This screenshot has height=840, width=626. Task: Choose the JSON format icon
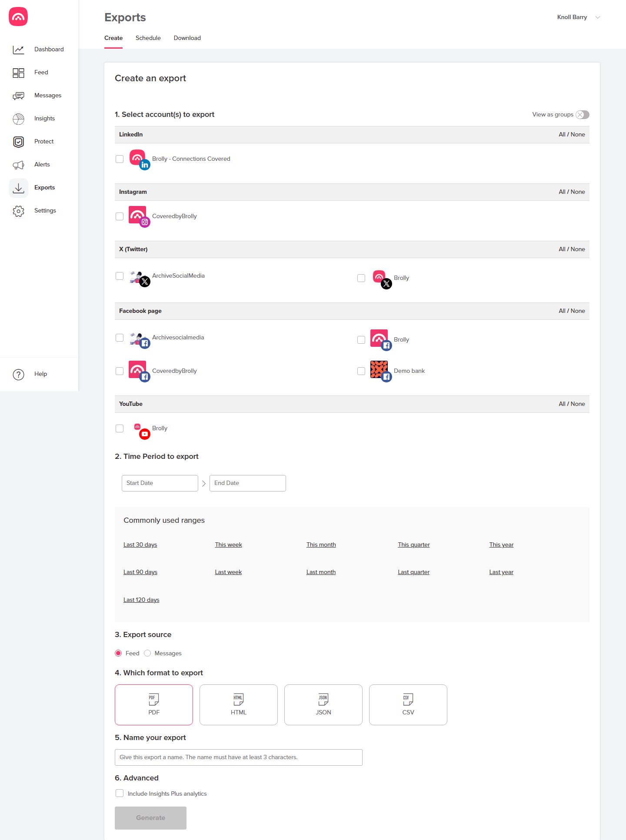323,699
